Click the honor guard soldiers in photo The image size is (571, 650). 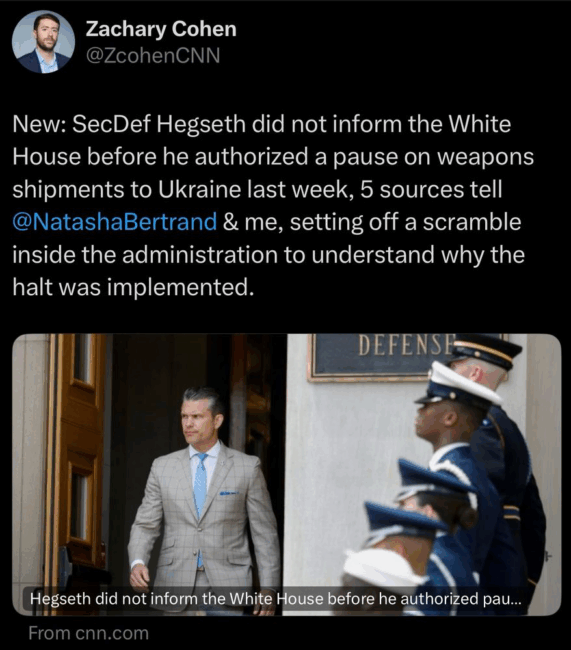point(449,475)
